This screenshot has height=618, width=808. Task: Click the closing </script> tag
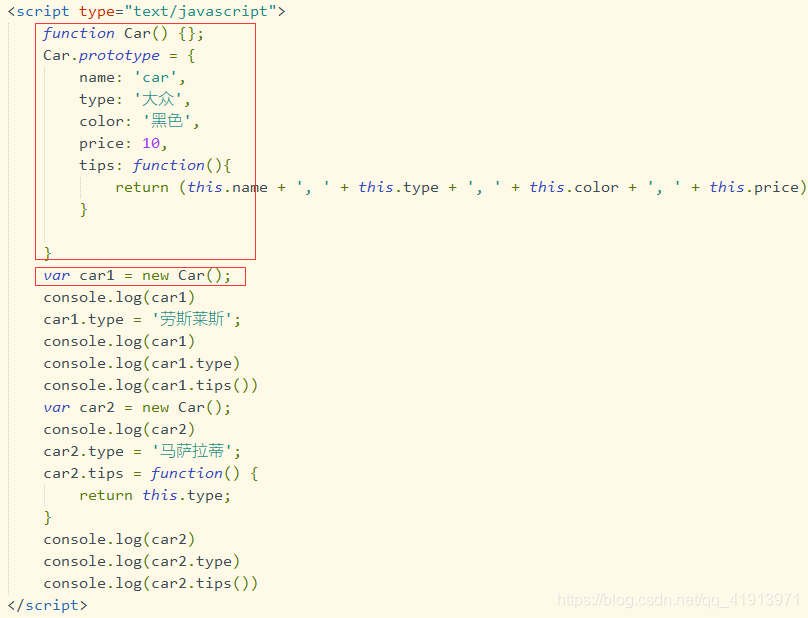47,605
